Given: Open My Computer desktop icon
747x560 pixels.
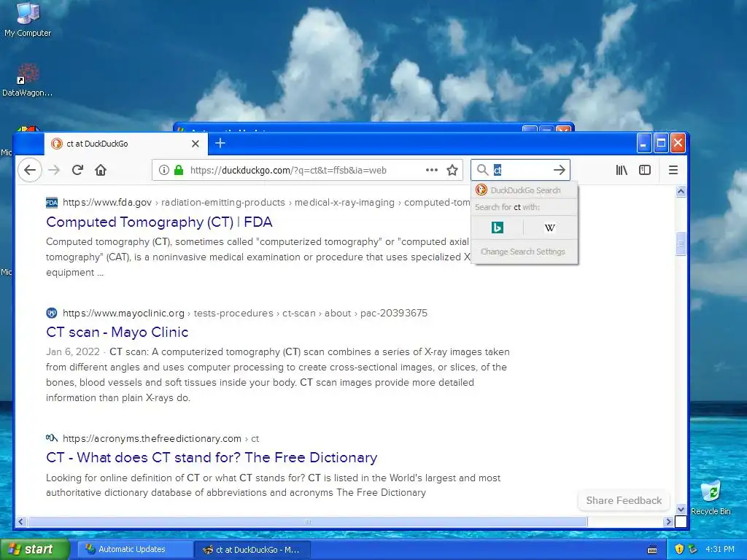Looking at the screenshot, I should (x=28, y=20).
